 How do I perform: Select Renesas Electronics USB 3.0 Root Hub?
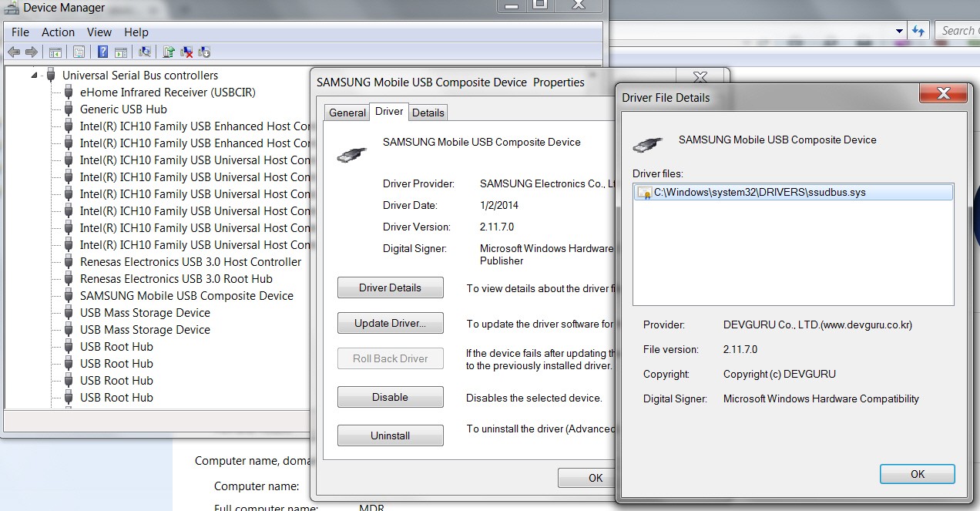click(x=176, y=279)
